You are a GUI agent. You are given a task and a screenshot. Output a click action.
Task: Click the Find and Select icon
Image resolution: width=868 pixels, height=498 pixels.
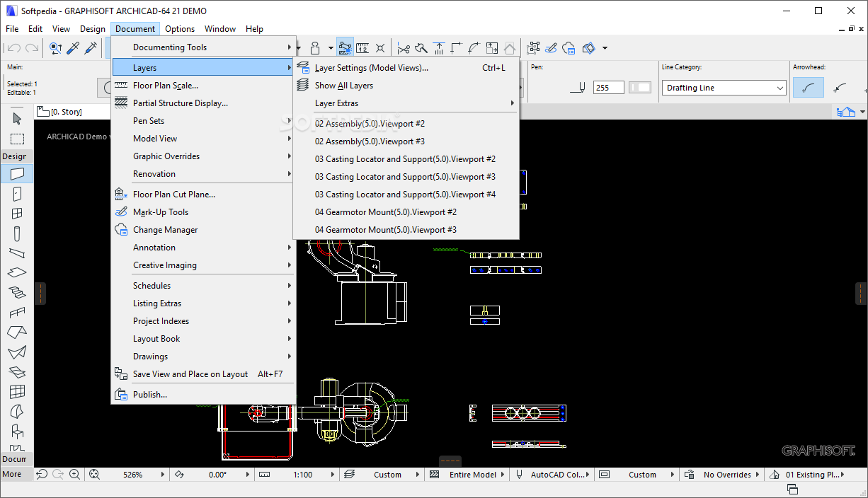tap(55, 48)
